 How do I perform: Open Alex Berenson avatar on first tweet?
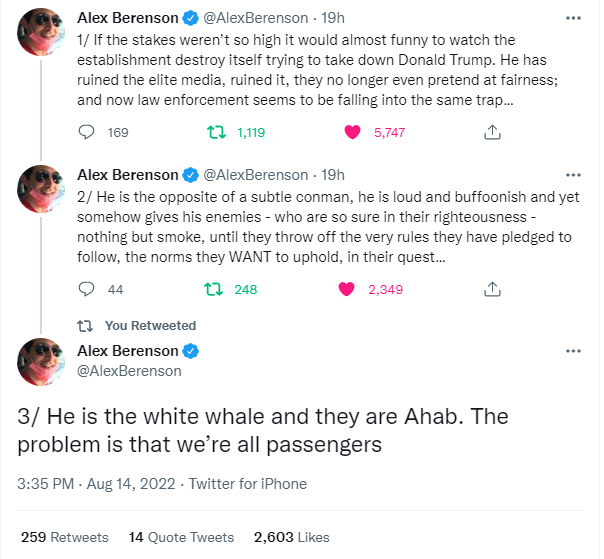tap(44, 35)
